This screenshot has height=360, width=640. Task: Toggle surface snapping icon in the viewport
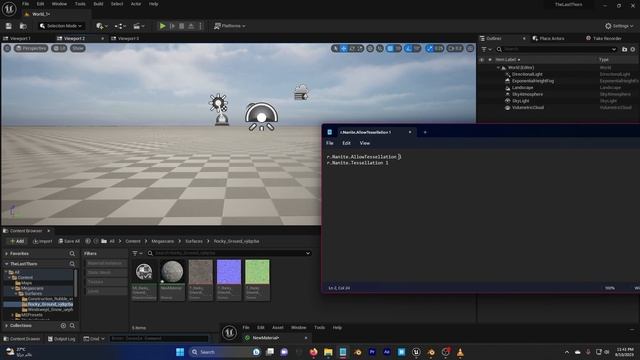tap(380, 49)
